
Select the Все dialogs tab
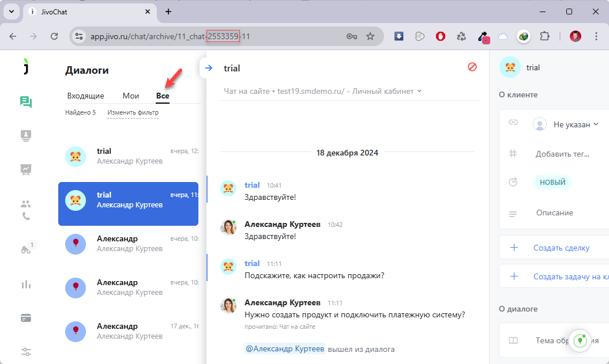coord(163,96)
